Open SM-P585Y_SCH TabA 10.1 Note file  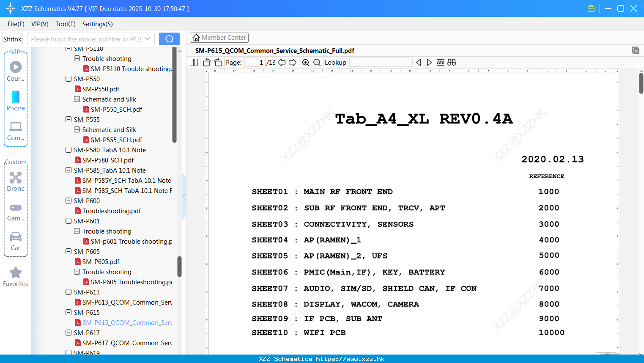click(123, 180)
